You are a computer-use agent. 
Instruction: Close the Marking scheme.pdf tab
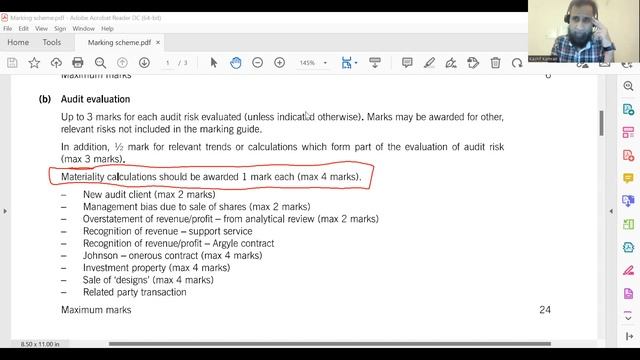tap(158, 42)
